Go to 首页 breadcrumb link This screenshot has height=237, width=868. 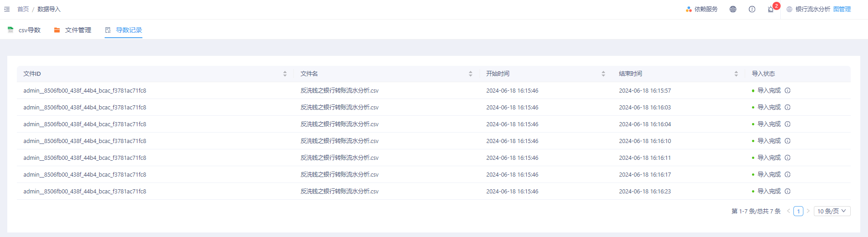(23, 9)
